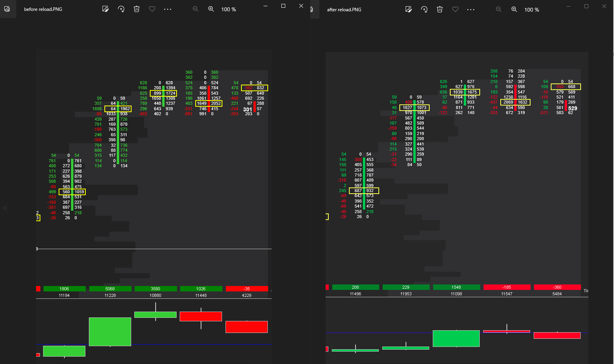
Task: Click the green 1548 delta bar
Action: [x=456, y=287]
